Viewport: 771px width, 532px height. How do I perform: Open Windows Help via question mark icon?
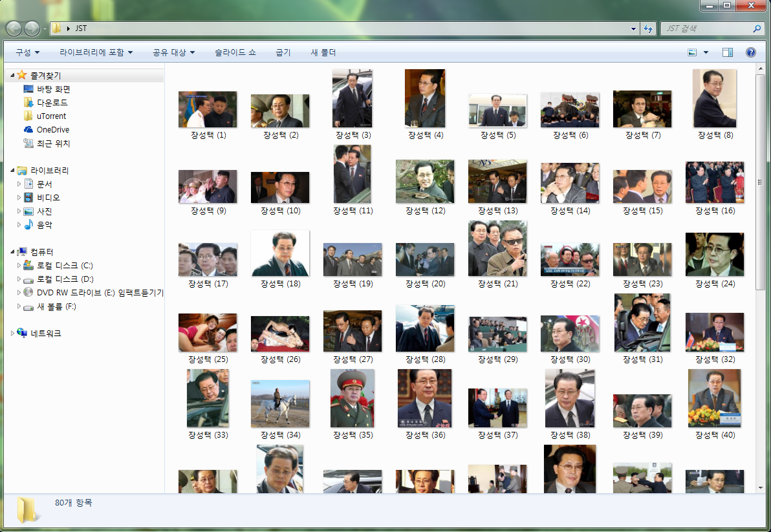[x=751, y=52]
